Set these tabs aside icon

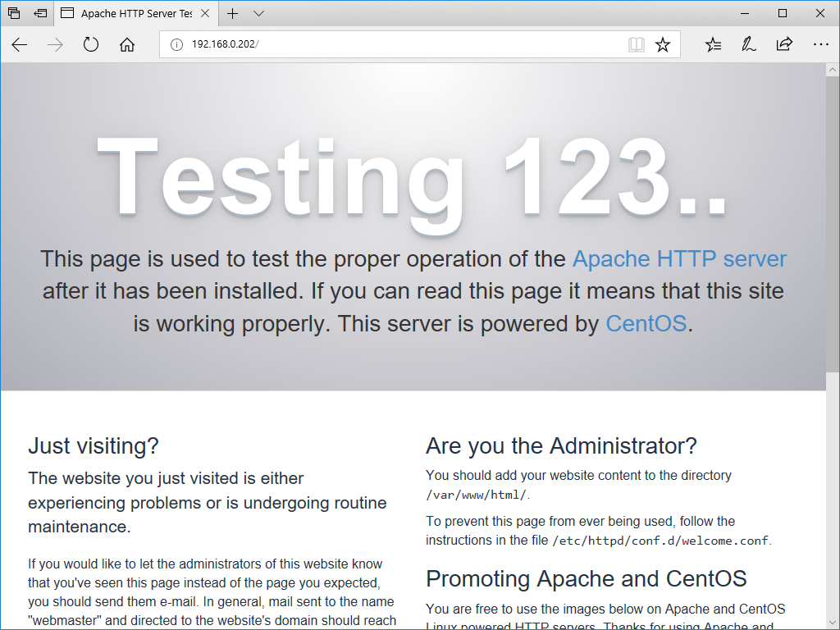40,13
